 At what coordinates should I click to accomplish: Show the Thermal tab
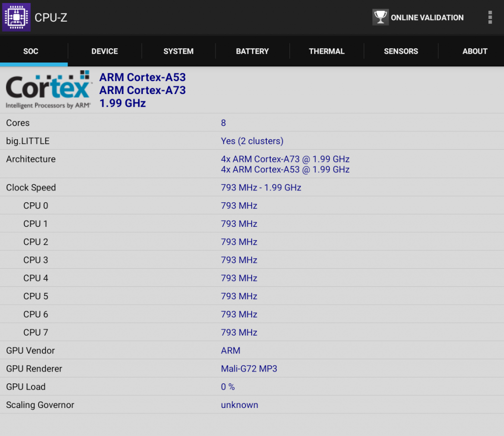[327, 51]
